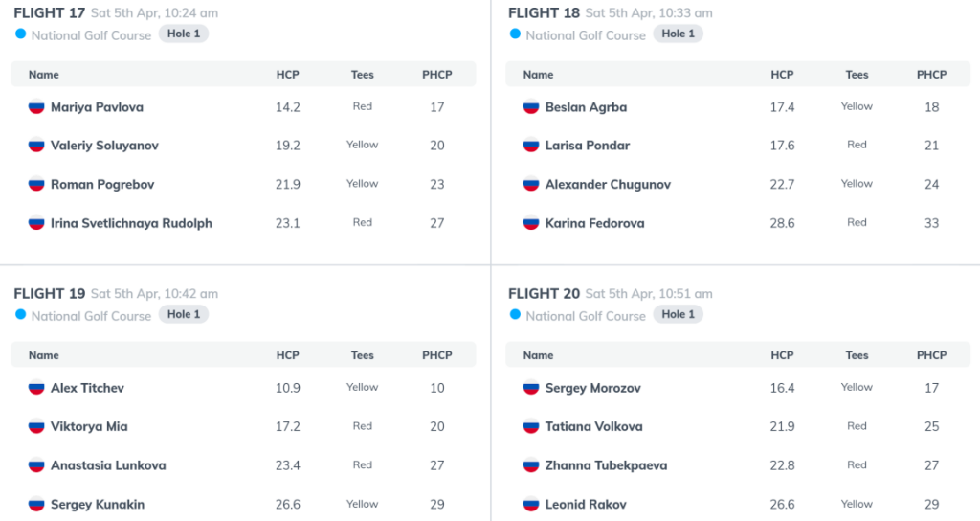Click the flag icon next to Sergey Morozov
The height and width of the screenshot is (521, 980).
tap(530, 388)
